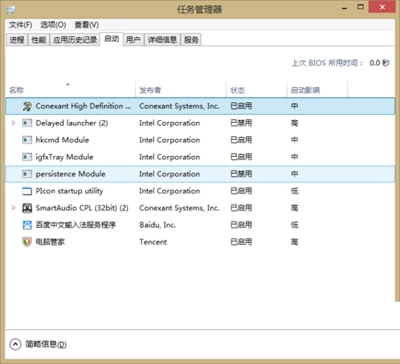Switch to the 性能 tab
The image size is (400, 364).
coord(39,40)
